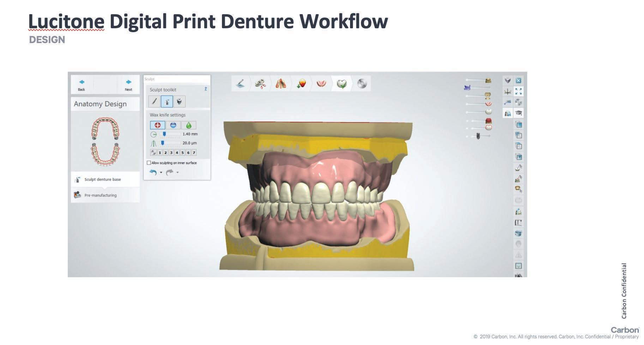Click the measurement annotation icon

(507, 102)
